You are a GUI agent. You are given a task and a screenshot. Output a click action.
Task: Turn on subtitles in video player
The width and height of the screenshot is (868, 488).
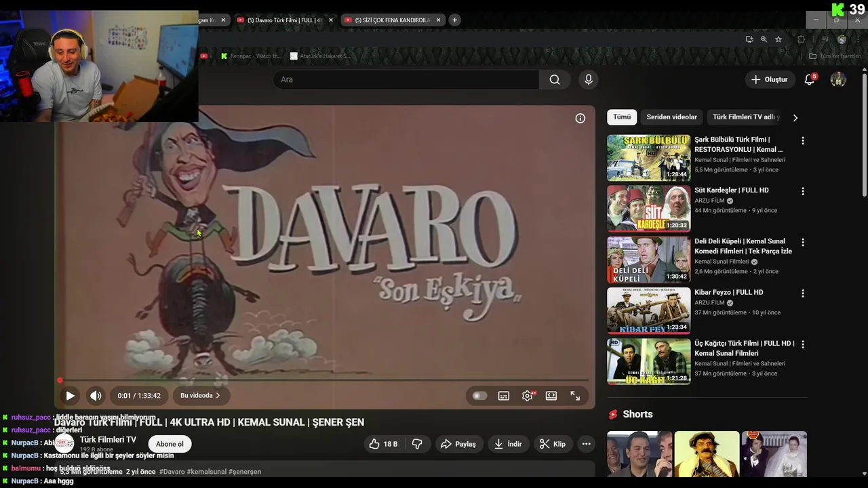tap(504, 396)
